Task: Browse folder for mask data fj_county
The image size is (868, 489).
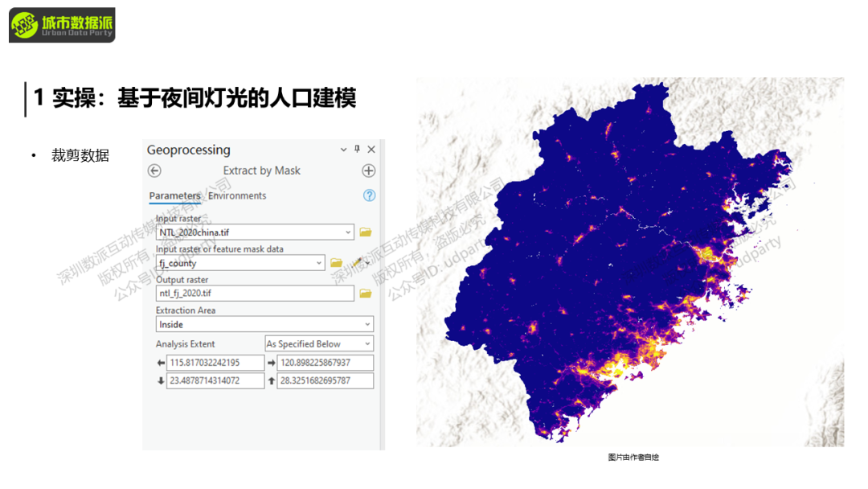Action: 336,263
